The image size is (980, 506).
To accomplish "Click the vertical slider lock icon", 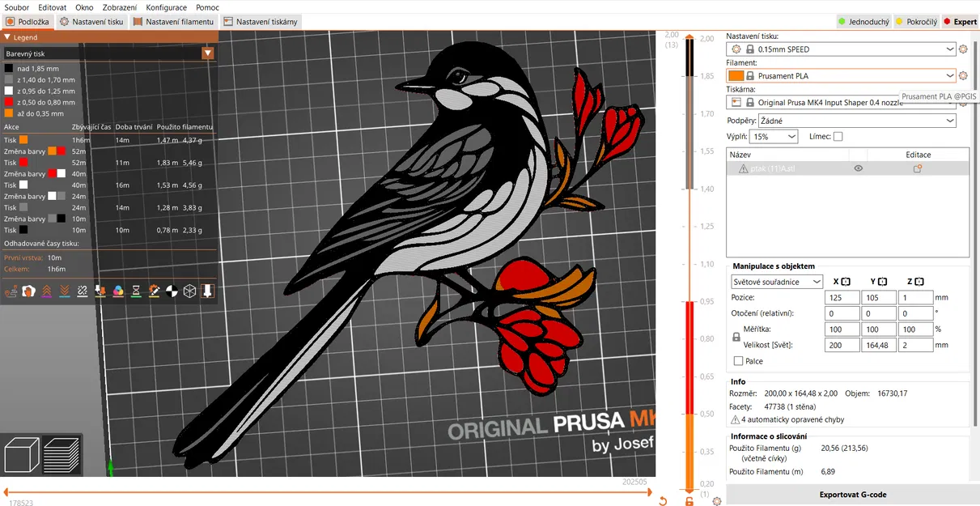I will pos(689,501).
